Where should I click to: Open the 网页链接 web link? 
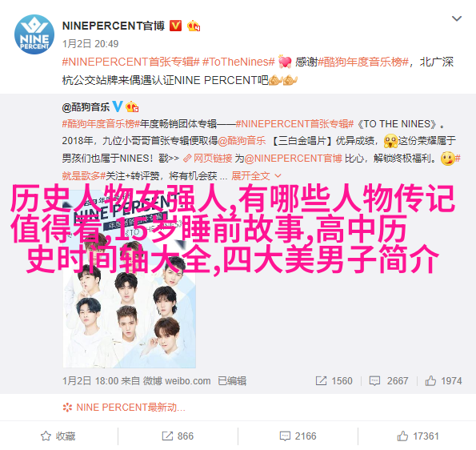point(208,159)
